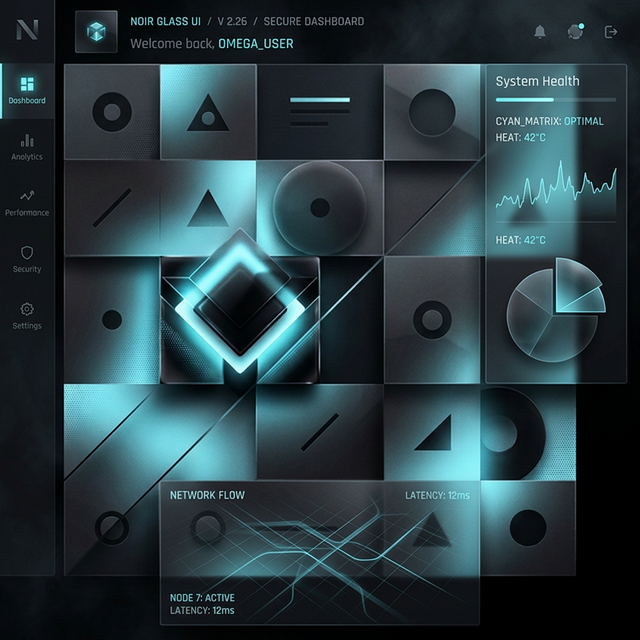The width and height of the screenshot is (640, 640).
Task: Open Settings from the sidebar
Action: pos(27,316)
